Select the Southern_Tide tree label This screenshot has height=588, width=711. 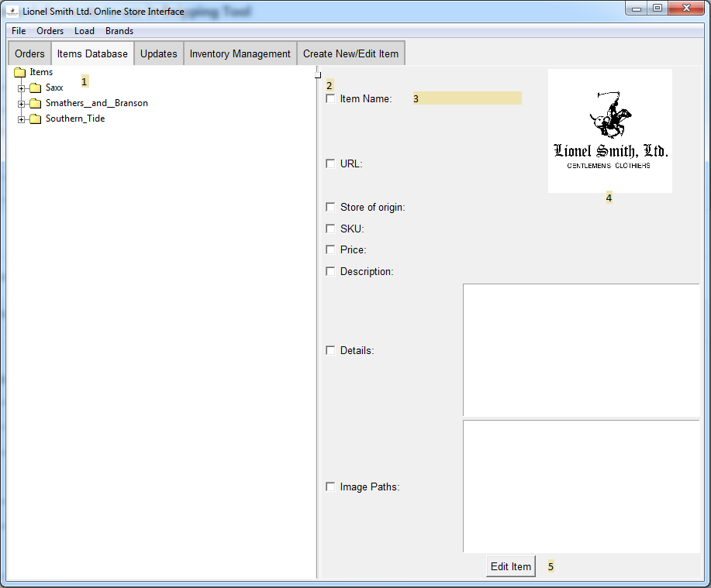tap(75, 119)
